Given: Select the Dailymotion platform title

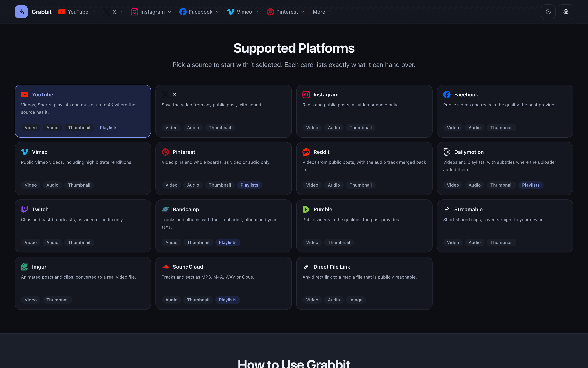Looking at the screenshot, I should 469,152.
